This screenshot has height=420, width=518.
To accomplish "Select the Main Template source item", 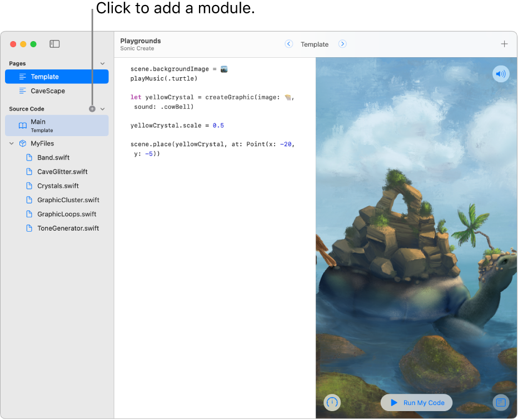I will pos(57,126).
